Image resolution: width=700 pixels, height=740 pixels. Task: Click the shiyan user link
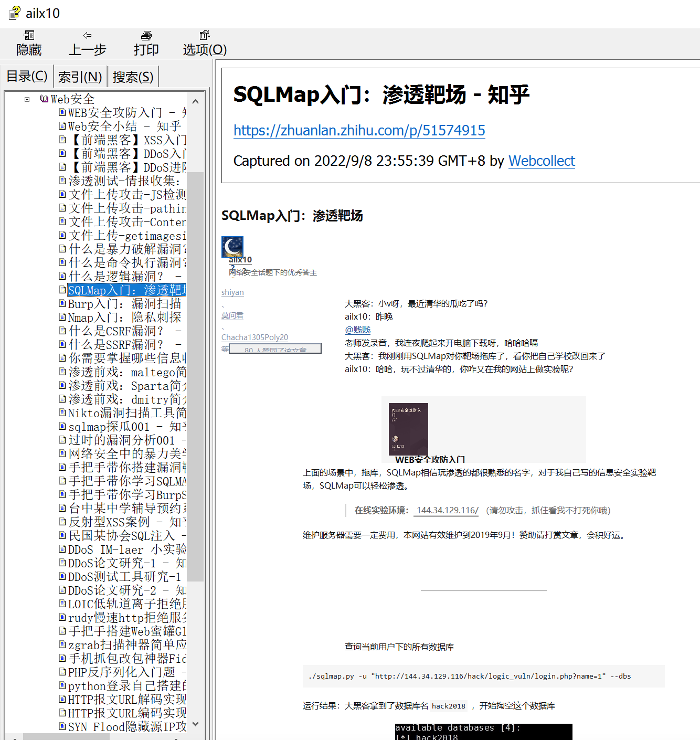[x=232, y=292]
